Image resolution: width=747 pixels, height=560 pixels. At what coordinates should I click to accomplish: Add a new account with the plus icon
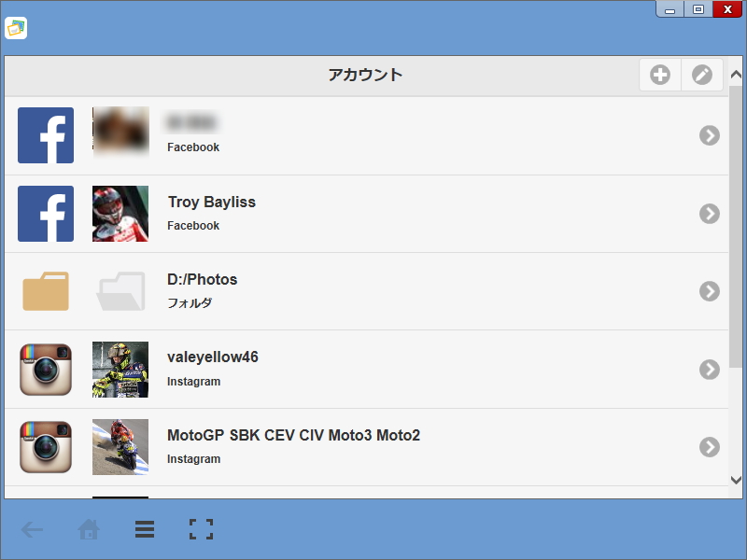[x=660, y=75]
